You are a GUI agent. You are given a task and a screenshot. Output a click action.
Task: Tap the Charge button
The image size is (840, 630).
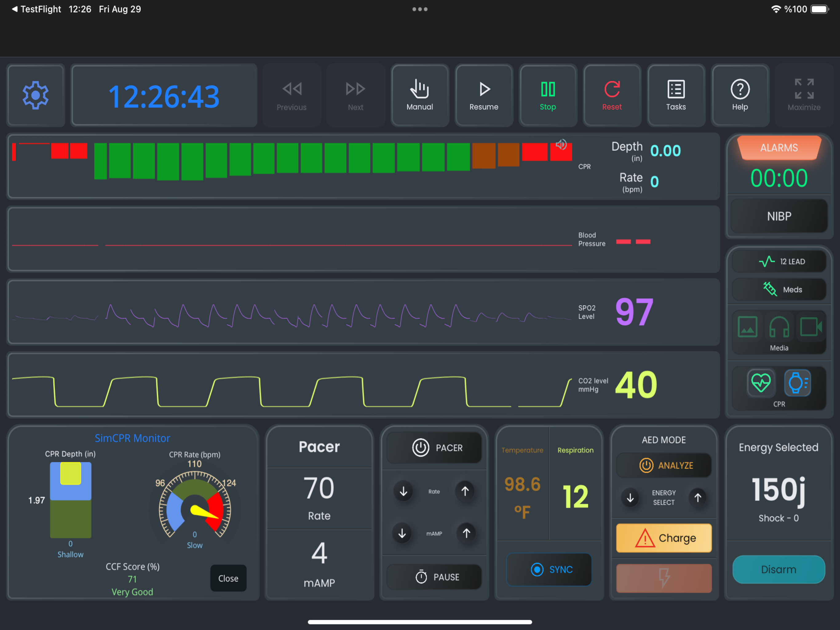[x=664, y=538]
